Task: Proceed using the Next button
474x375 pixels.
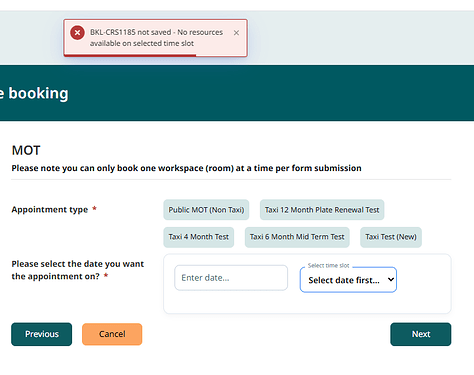Action: click(421, 334)
